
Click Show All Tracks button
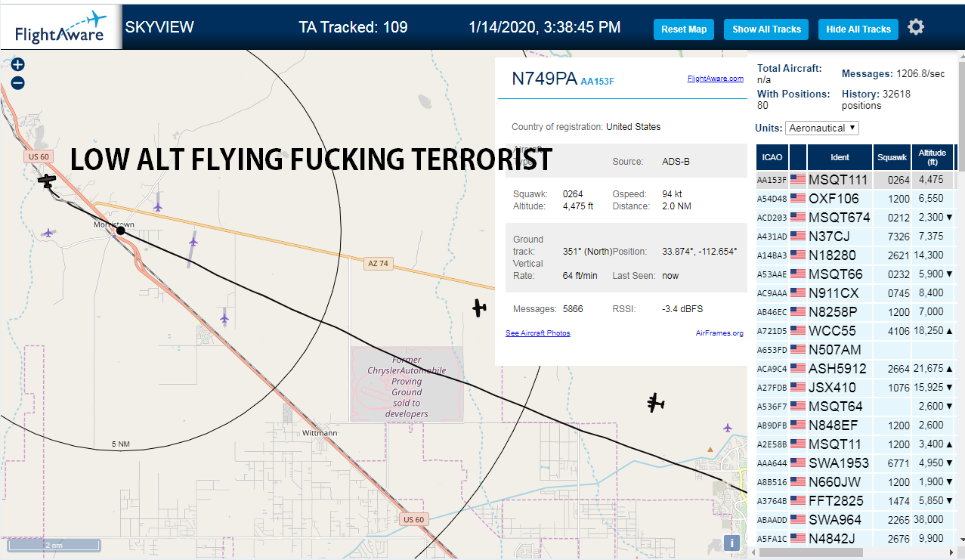[766, 29]
